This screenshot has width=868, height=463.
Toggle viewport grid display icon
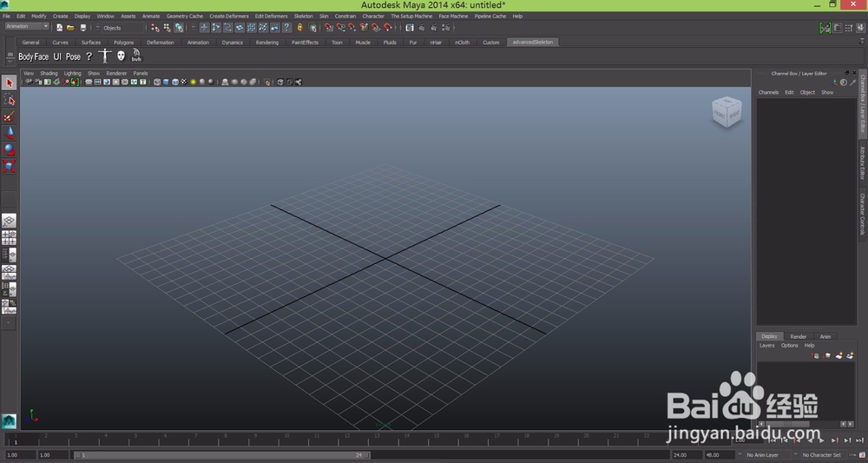pyautogui.click(x=89, y=82)
